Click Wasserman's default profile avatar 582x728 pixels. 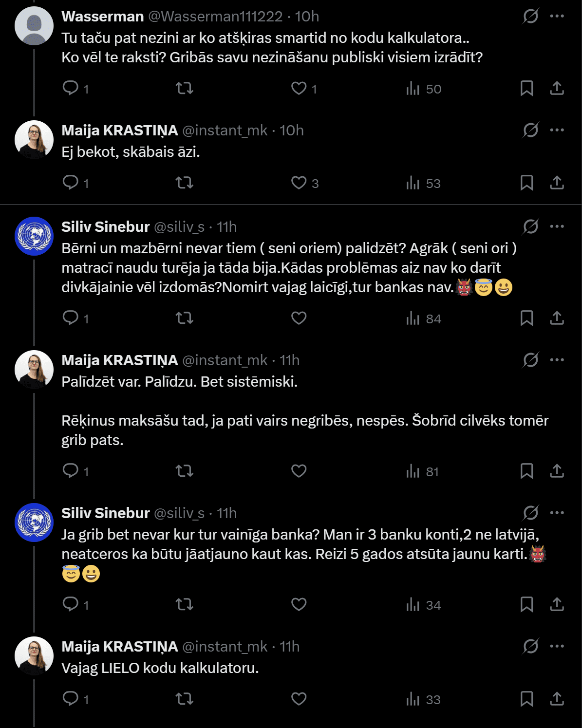point(34,26)
